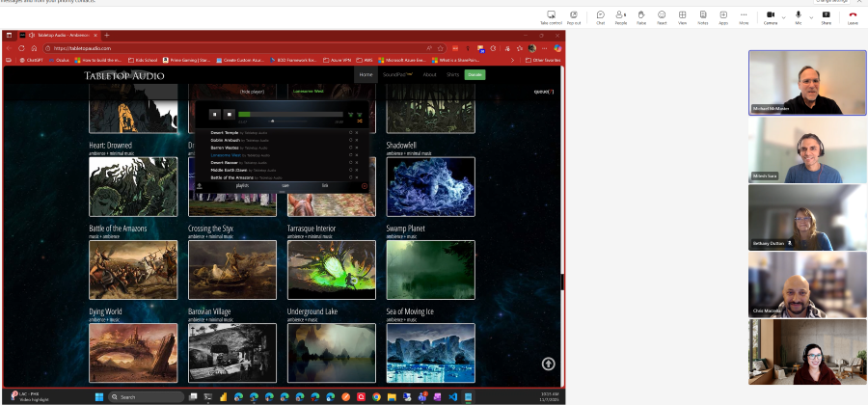Toggle the Camera on or off
Screen dimensions: 868x405
tap(771, 17)
